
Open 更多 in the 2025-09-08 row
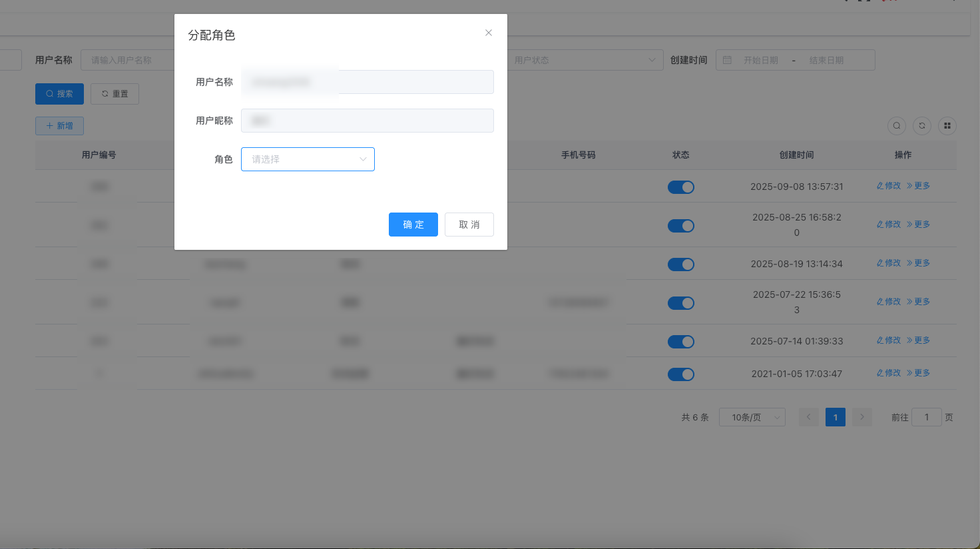point(918,186)
